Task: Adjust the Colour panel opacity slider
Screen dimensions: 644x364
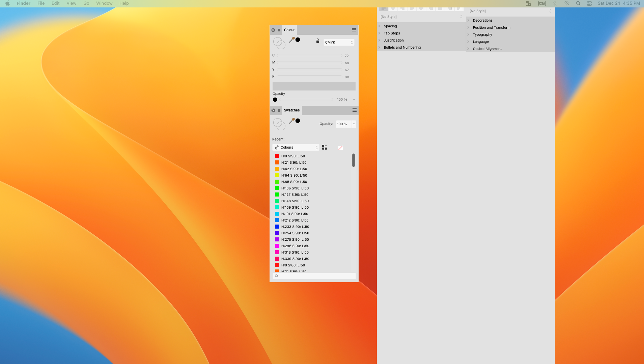Action: (x=306, y=99)
